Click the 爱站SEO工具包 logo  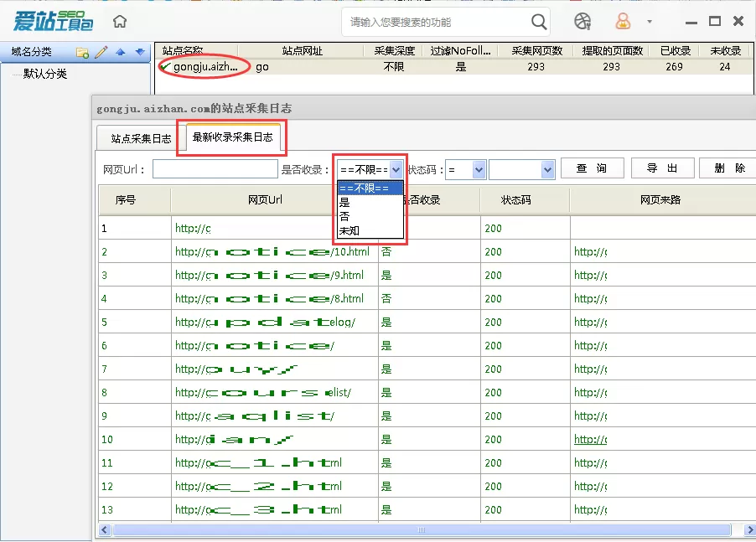[53, 21]
